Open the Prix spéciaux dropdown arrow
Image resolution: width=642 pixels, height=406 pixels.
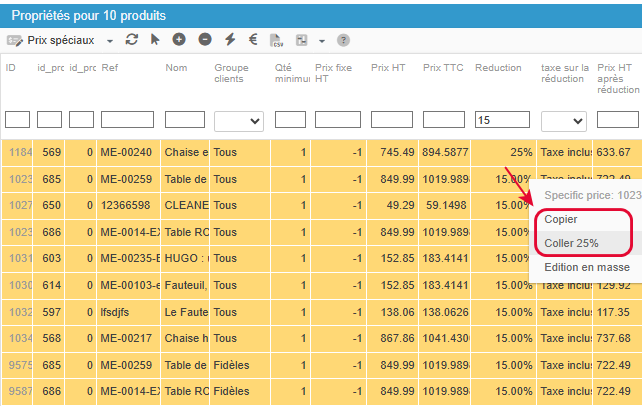tap(110, 41)
